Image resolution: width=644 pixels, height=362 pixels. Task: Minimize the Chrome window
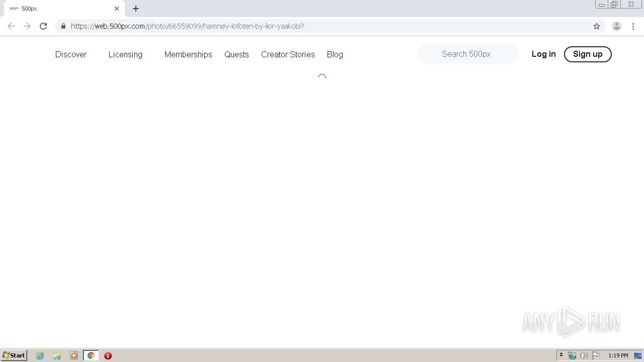(602, 5)
